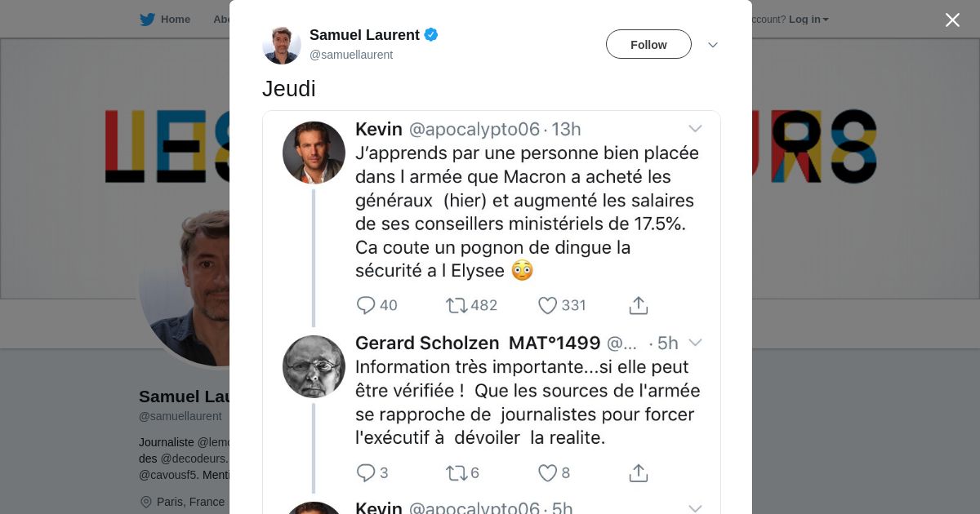The image size is (980, 514).
Task: Share Kevin's first tweet via upload icon
Action: tap(639, 305)
